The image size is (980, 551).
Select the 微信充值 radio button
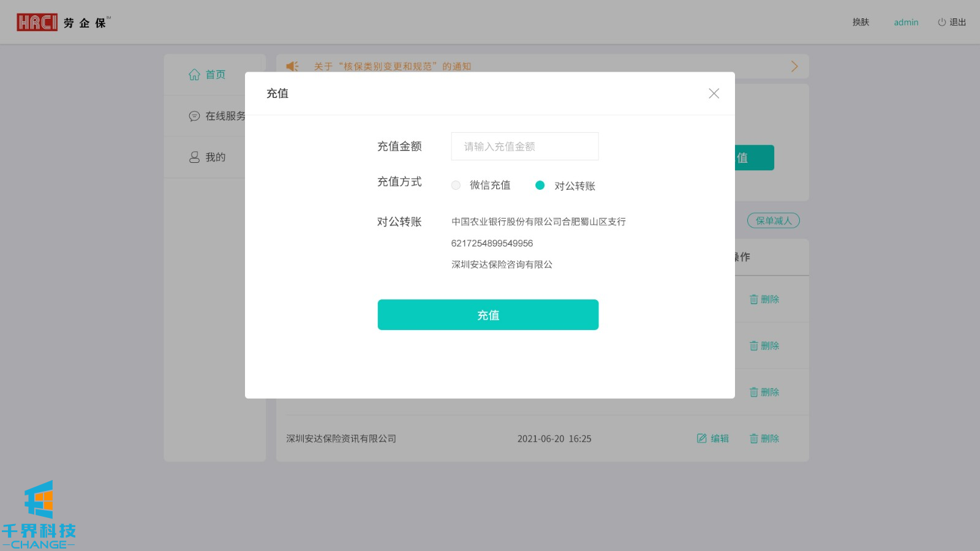tap(456, 186)
